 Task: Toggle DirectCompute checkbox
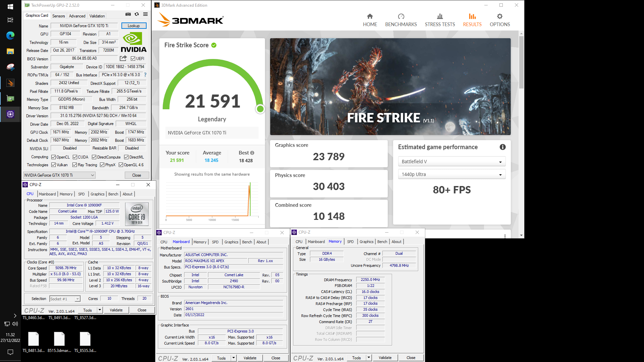[94, 157]
